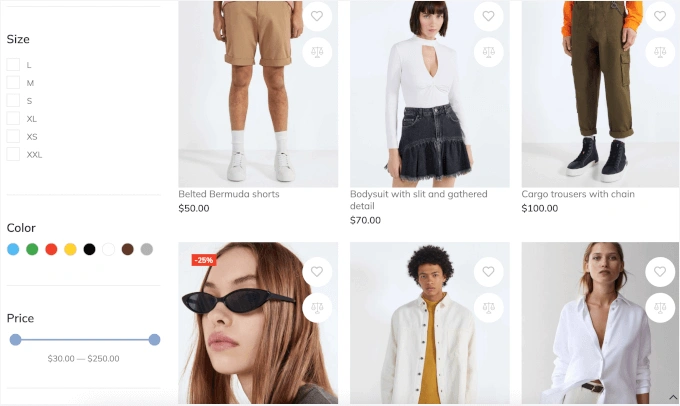Open the Cargo trousers with chain link
Screen dimensions: 680x406
578,194
